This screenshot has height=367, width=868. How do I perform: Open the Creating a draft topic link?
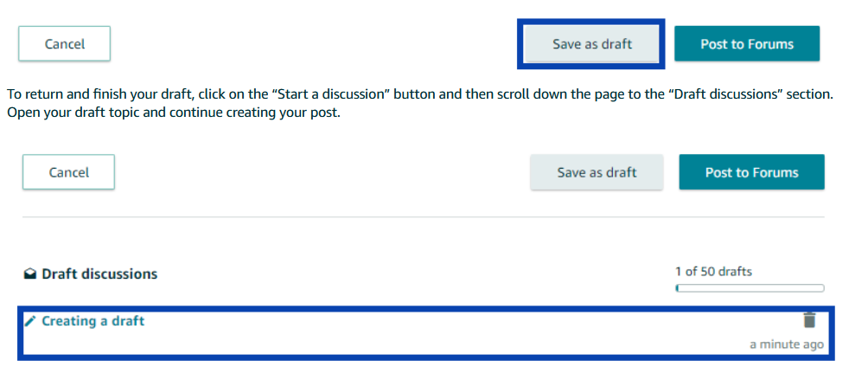click(93, 321)
